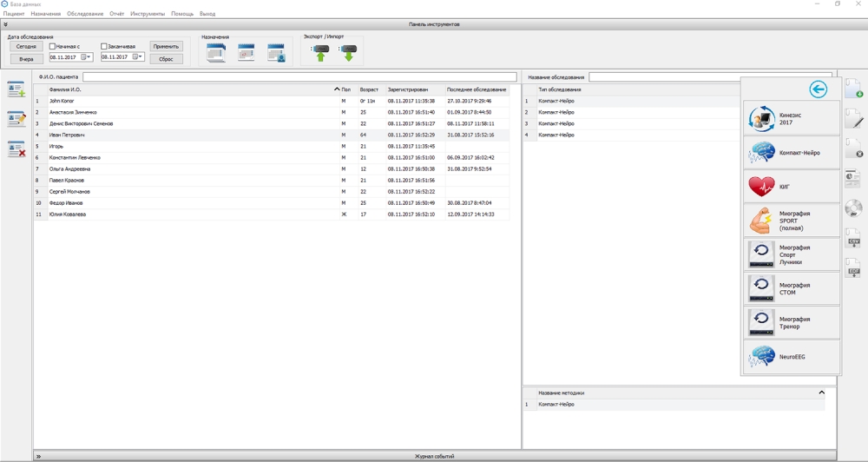Open the end date calendar dropdown
This screenshot has height=462, width=868.
[139, 57]
